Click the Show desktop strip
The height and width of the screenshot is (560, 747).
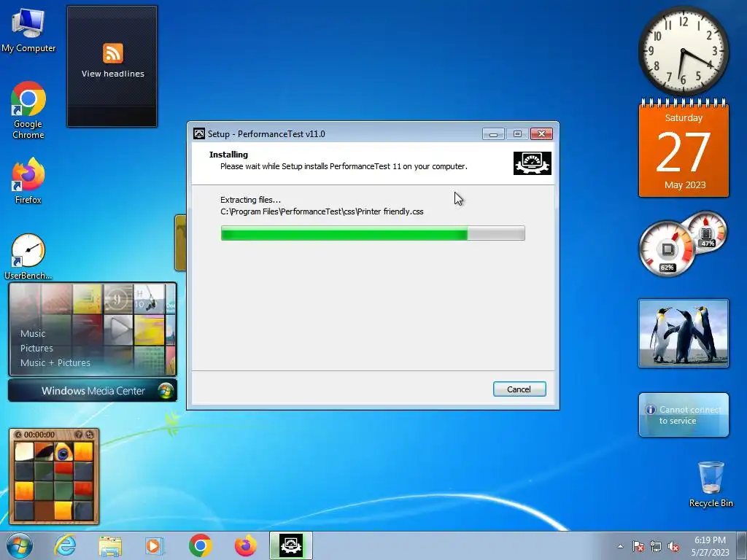[742, 545]
